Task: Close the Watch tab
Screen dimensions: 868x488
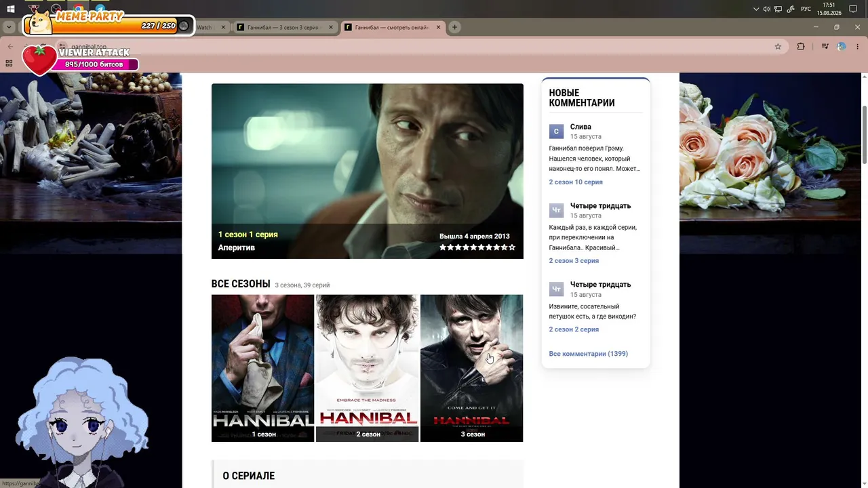Action: click(x=222, y=27)
